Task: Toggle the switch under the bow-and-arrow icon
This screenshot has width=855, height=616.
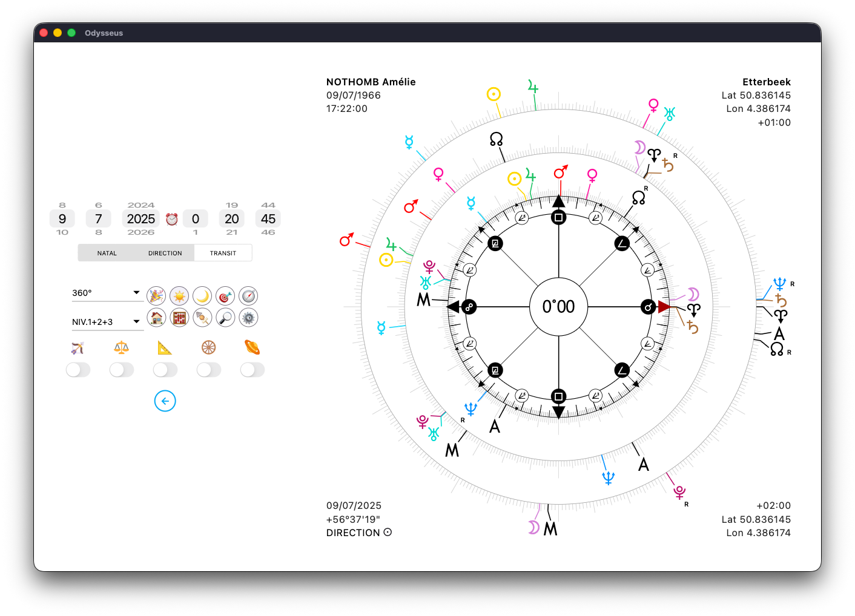Action: [78, 370]
